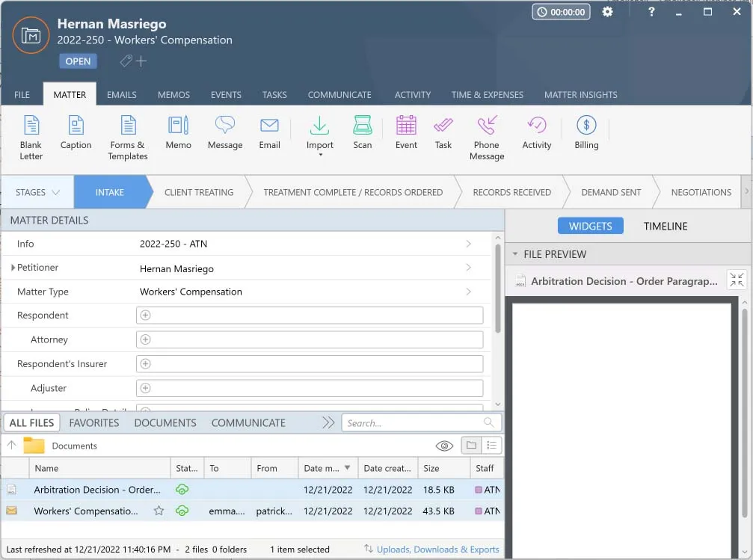This screenshot has width=753, height=560.
Task: Switch to the MEMOS tab
Action: [173, 95]
